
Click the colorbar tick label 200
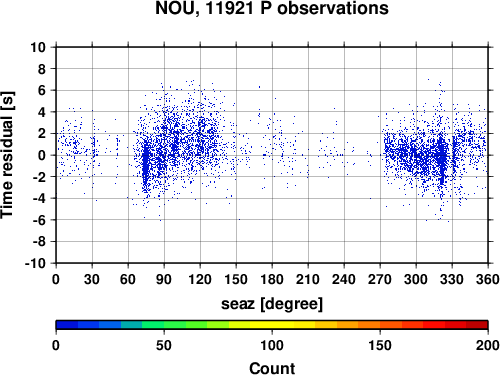pos(488,345)
